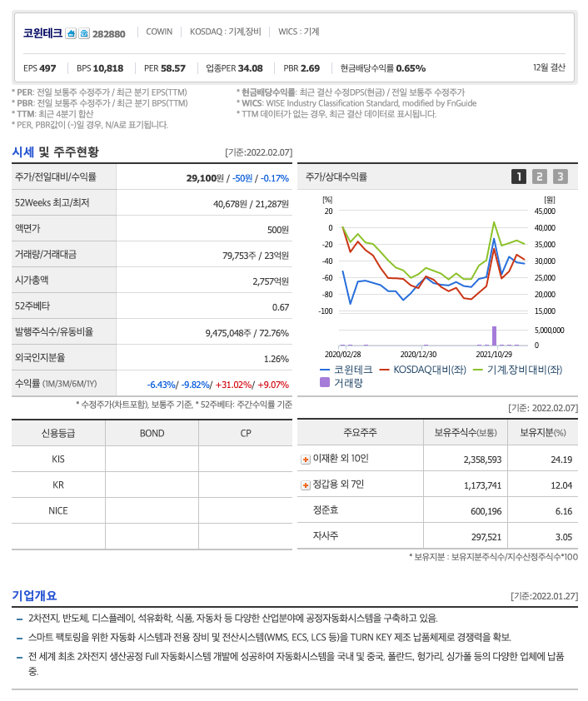Click the 기업개요 heading
Image resolution: width=588 pixels, height=701 pixels.
point(34,595)
